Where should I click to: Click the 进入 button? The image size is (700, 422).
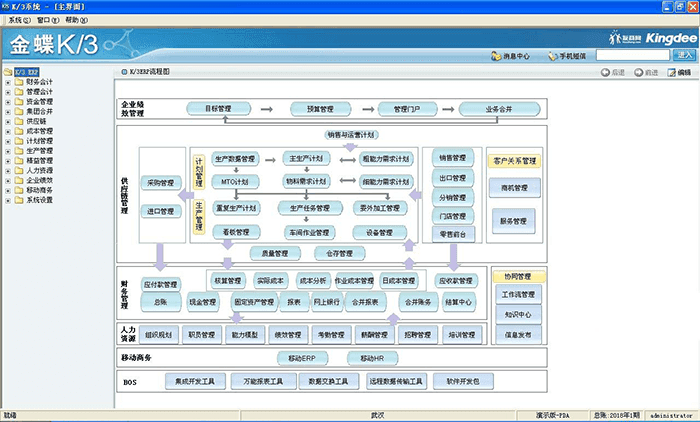coord(685,56)
